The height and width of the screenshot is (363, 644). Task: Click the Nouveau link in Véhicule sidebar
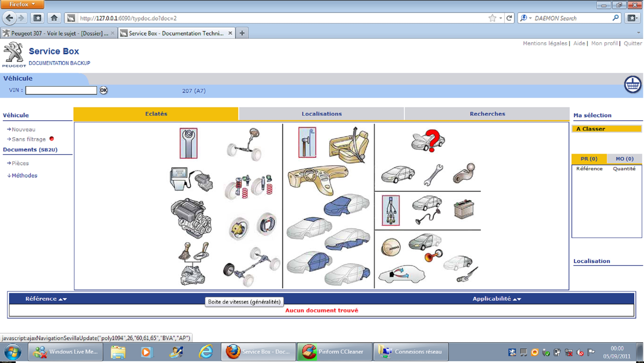(x=24, y=129)
